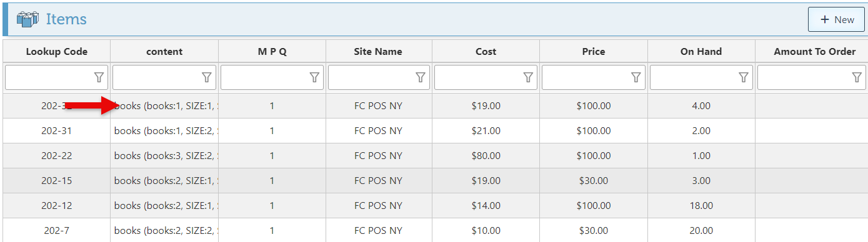Click the Cost column filter icon

pos(528,77)
